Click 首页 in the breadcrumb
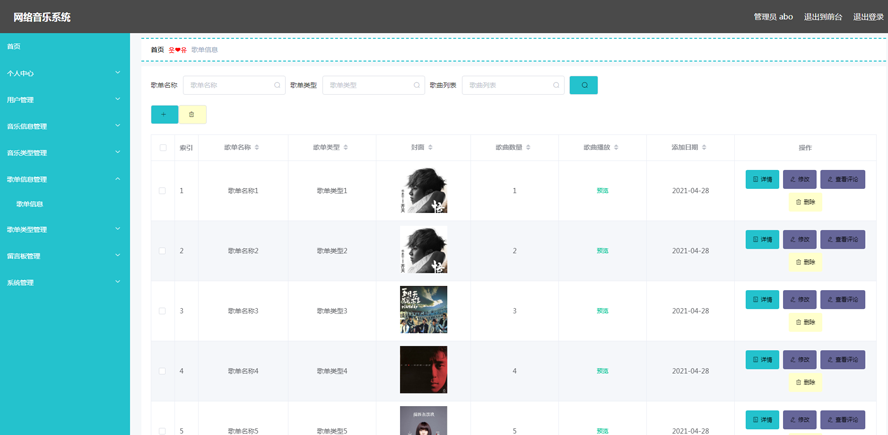Viewport: 888px width, 435px height. coord(157,50)
